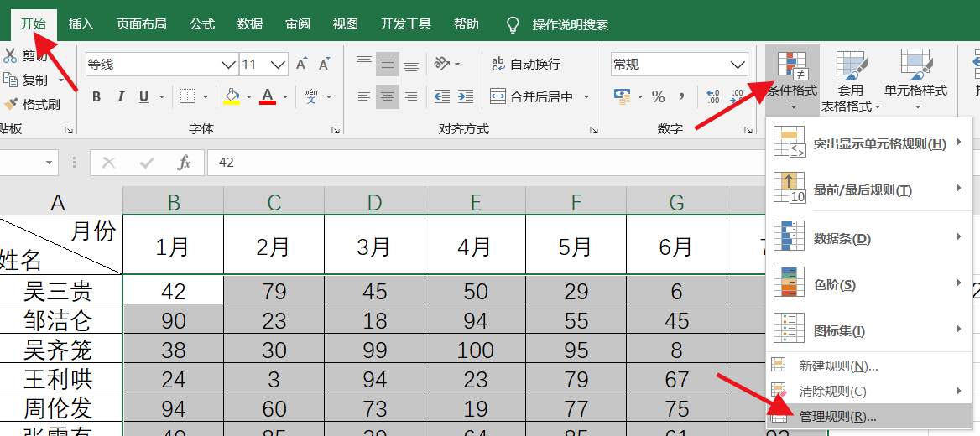Open the font size 11 dropdown
Screen dimensions: 980x436
click(x=278, y=65)
